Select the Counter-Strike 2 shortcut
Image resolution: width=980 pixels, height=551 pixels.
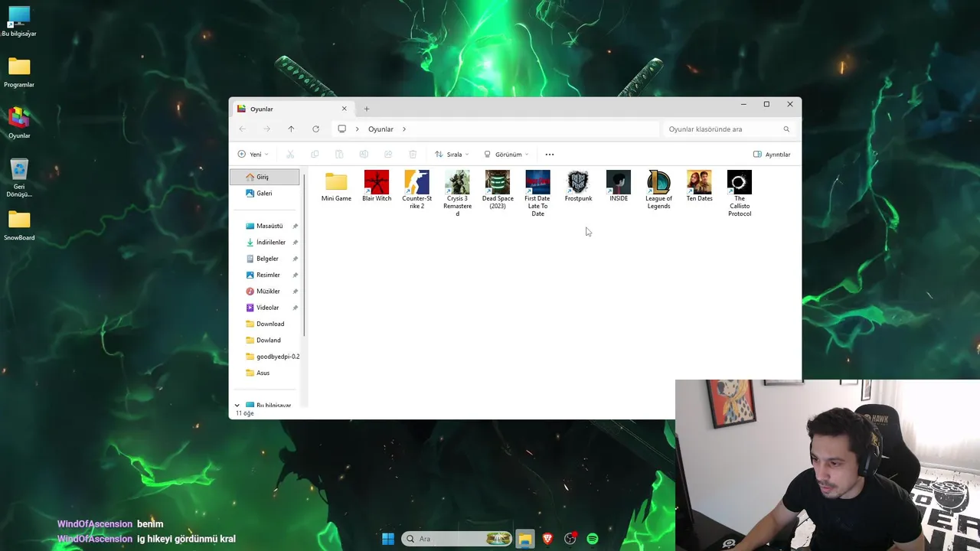pyautogui.click(x=417, y=189)
